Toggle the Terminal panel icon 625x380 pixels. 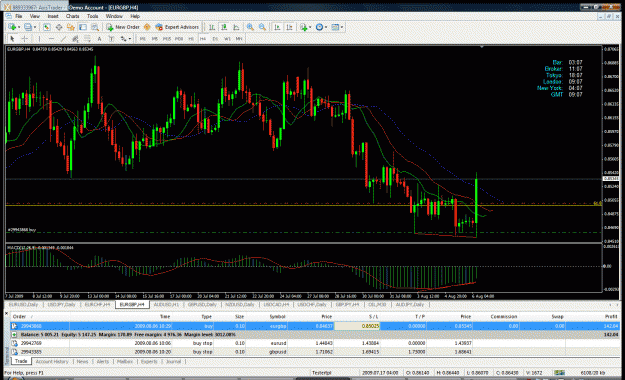click(x=83, y=27)
